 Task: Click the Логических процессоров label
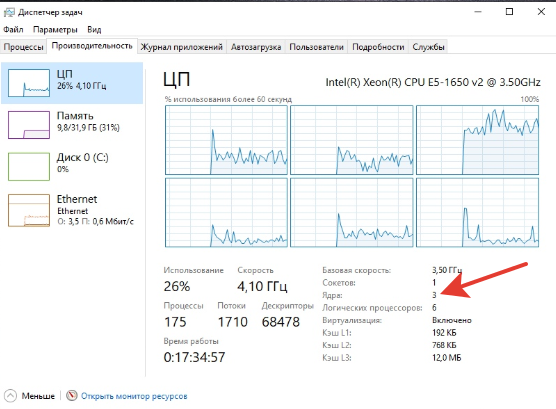click(372, 308)
